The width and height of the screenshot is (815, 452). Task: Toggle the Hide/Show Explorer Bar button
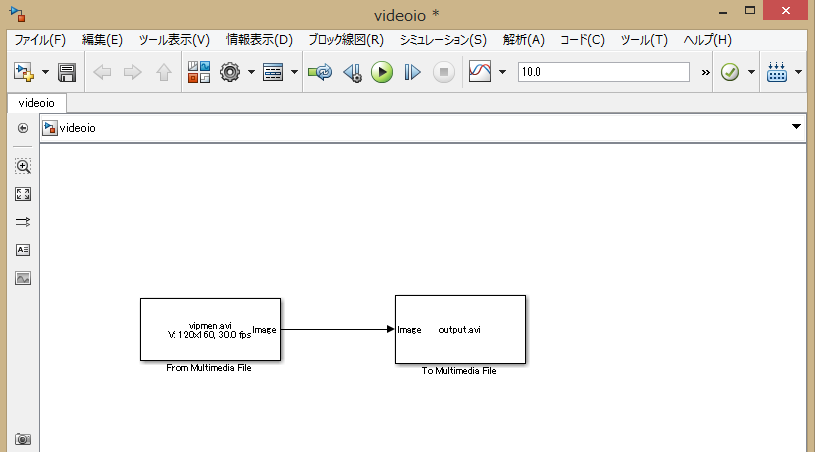click(23, 127)
